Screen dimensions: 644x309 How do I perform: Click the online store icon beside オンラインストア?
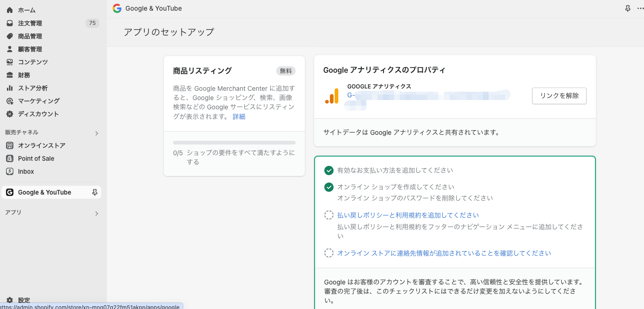pos(10,145)
